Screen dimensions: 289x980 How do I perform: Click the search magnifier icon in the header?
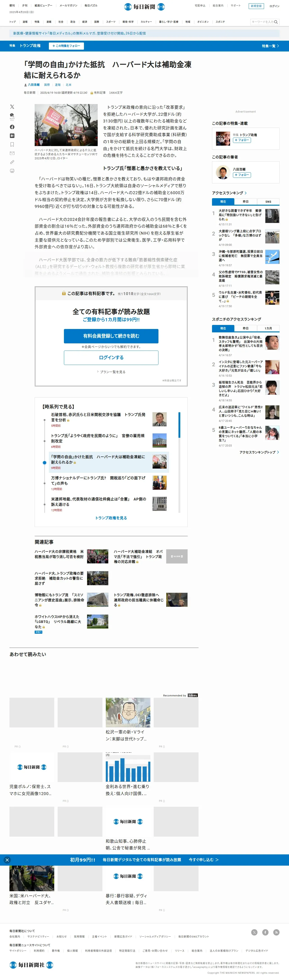click(276, 22)
